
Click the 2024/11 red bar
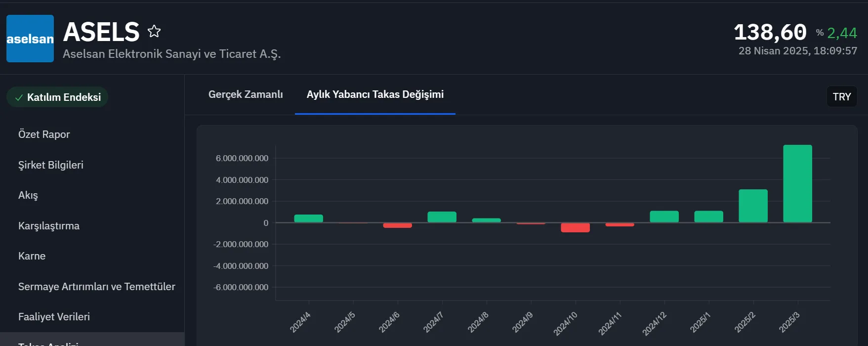pos(620,224)
